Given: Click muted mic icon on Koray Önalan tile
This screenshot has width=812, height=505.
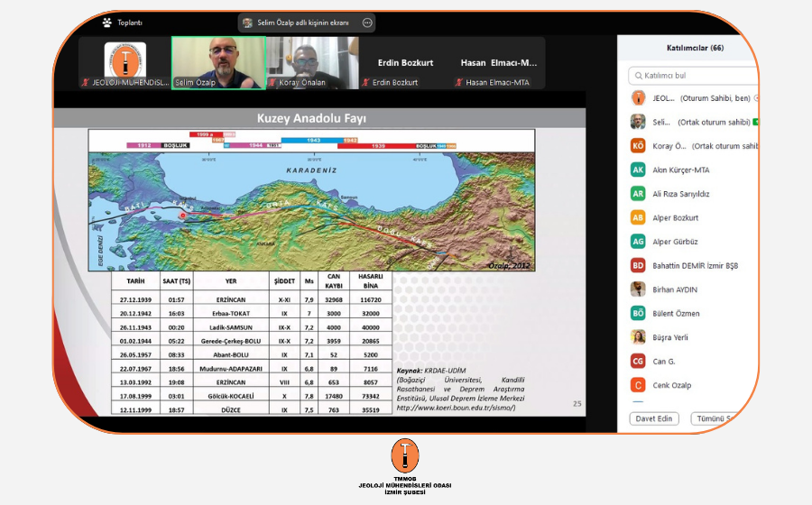Looking at the screenshot, I should (x=273, y=83).
